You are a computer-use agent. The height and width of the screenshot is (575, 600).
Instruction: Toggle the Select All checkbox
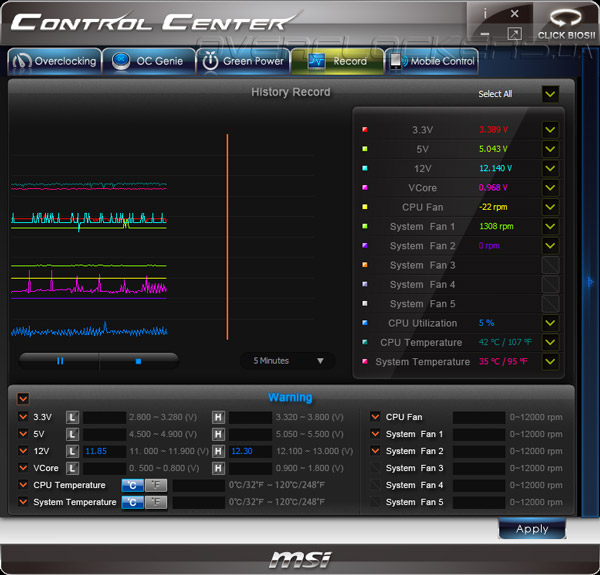[550, 94]
